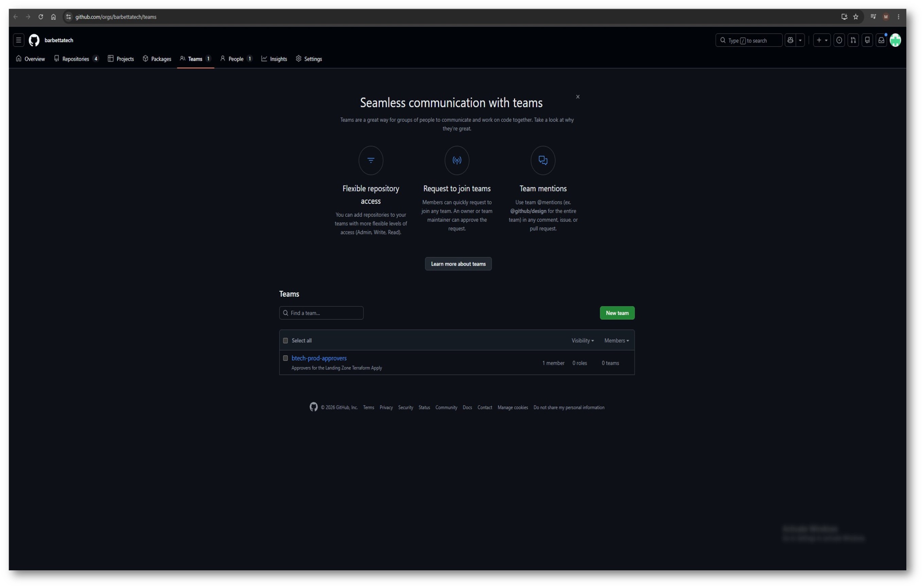The height and width of the screenshot is (588, 924).
Task: Open the Copilot chat icon
Action: [790, 40]
